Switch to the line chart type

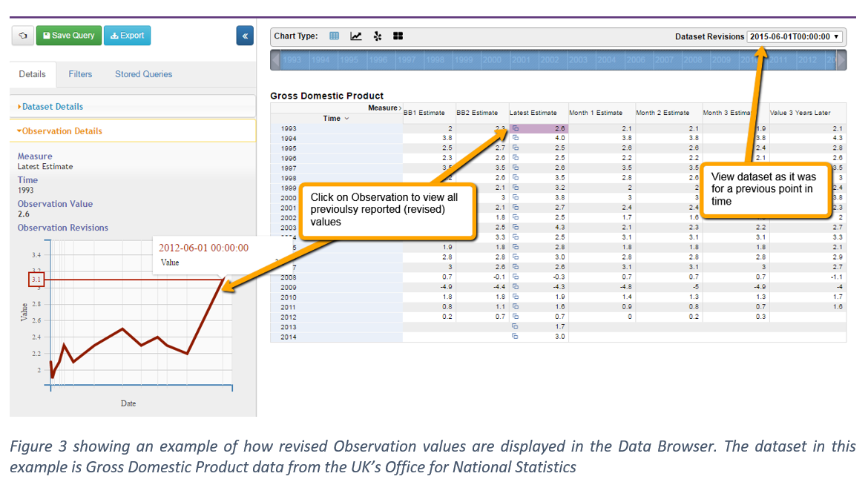pyautogui.click(x=356, y=36)
